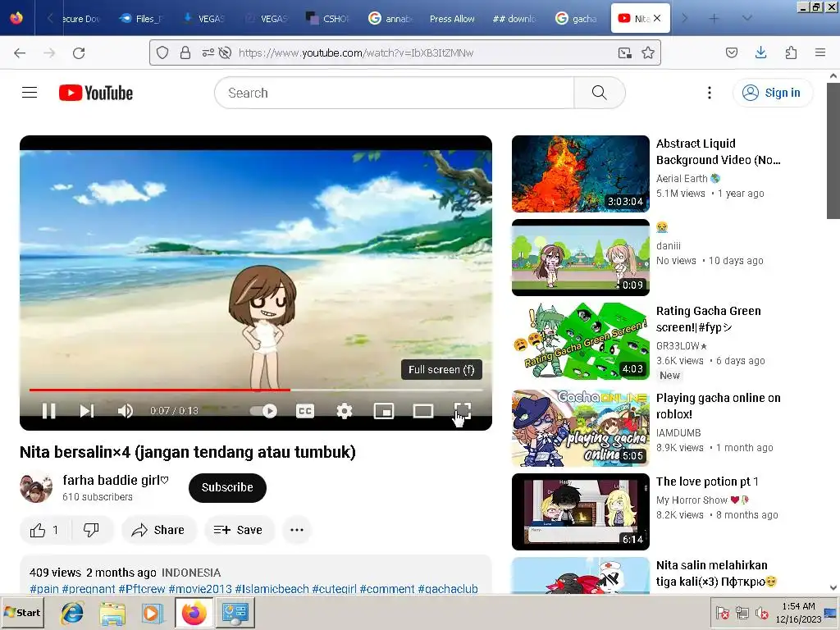Open Firefox application menu

tap(820, 52)
